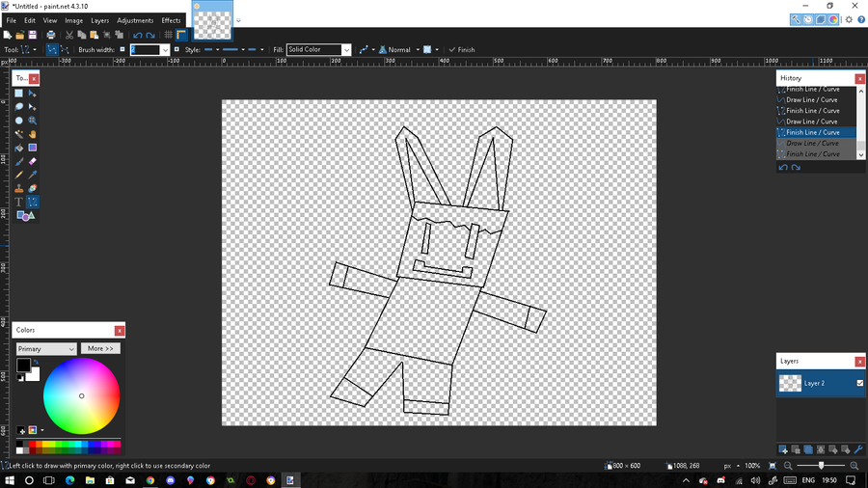The image size is (868, 488).
Task: Toggle the History window button at top right
Action: 808,20
